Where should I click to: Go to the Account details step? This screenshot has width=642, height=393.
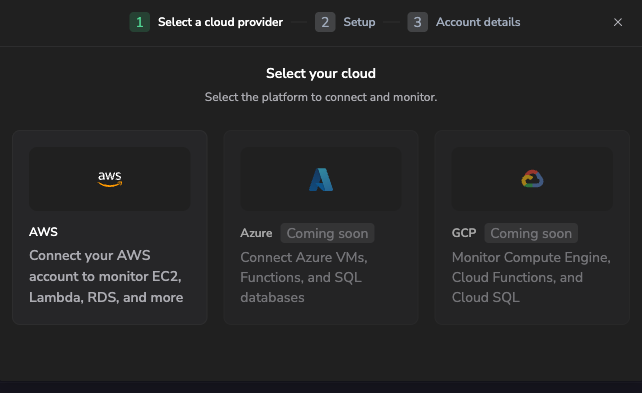coord(478,22)
